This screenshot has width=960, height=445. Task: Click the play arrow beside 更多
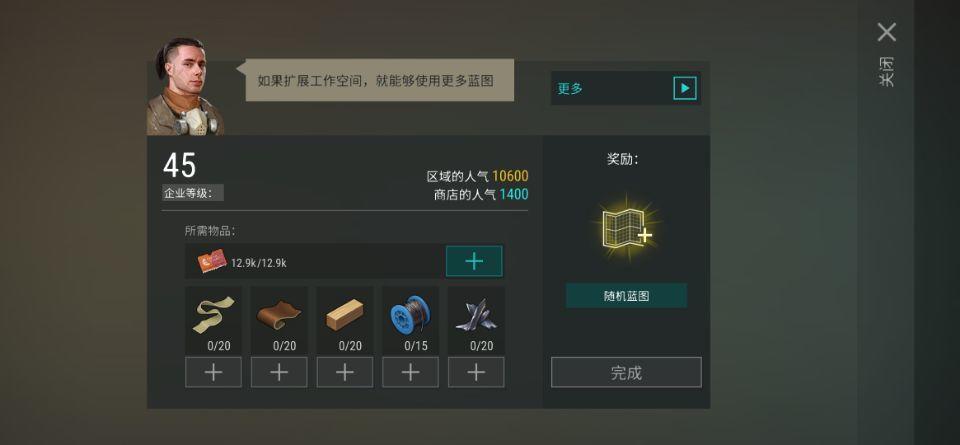(684, 88)
